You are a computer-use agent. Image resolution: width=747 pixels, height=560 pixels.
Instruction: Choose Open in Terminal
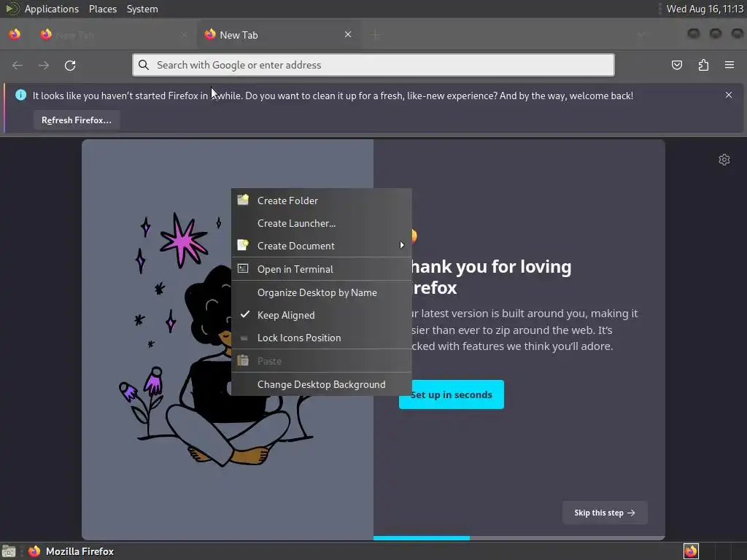click(x=322, y=269)
